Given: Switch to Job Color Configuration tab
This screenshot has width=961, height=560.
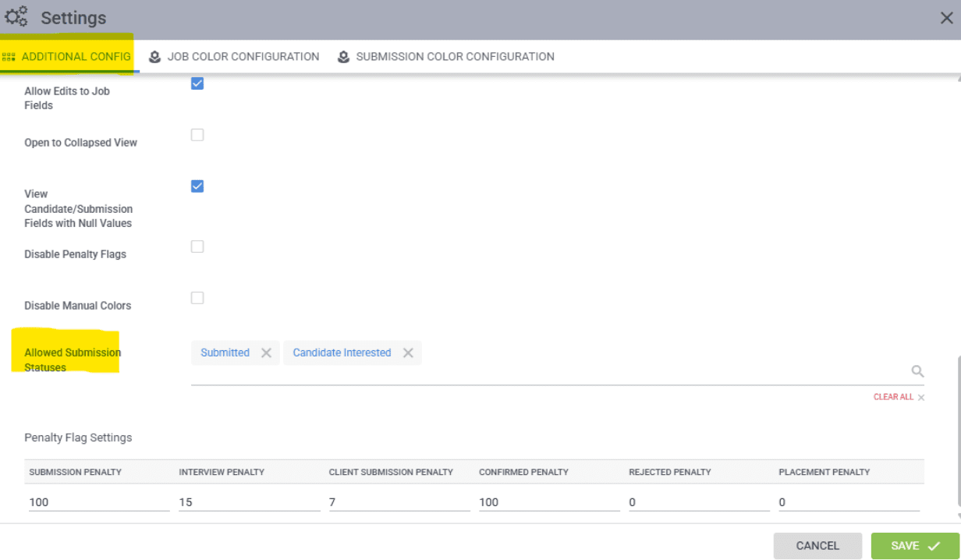Looking at the screenshot, I should click(x=243, y=57).
